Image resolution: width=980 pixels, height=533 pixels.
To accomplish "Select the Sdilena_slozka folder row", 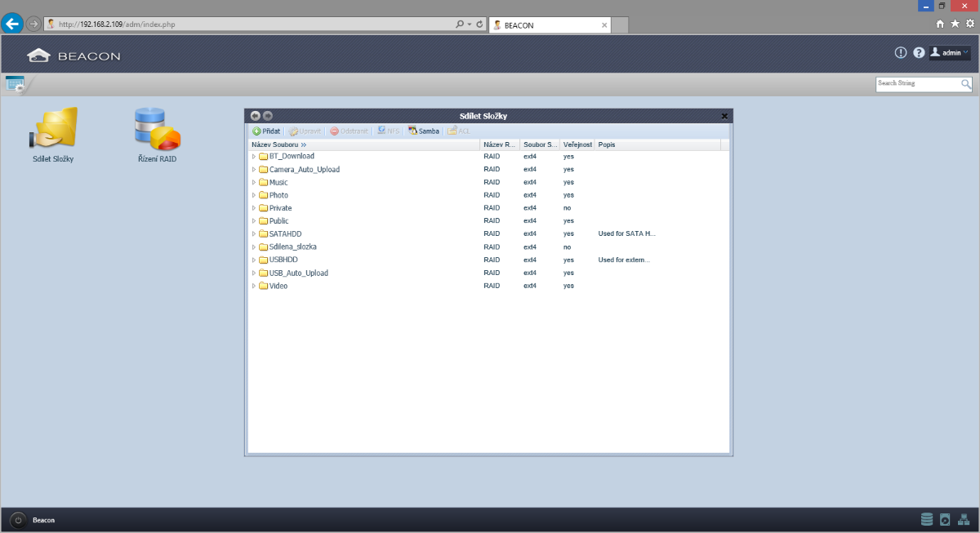I will 292,247.
